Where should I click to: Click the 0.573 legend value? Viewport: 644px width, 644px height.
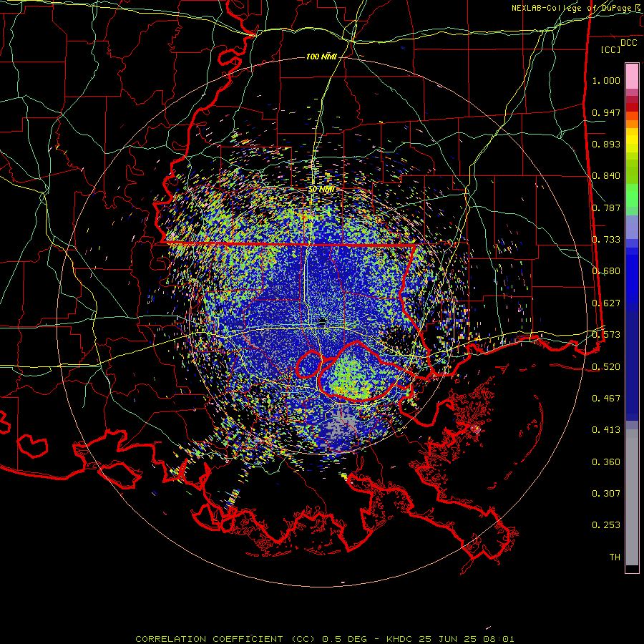tap(606, 335)
